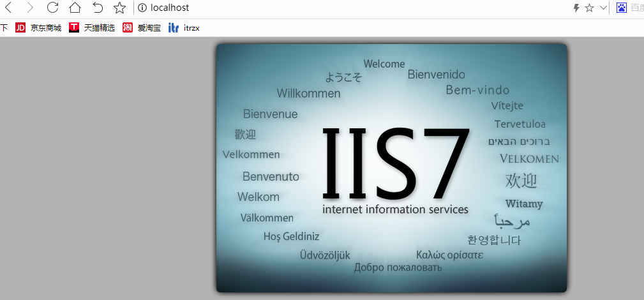The height and width of the screenshot is (300, 644).
Task: Click the "Welkom" text
Action: (x=258, y=197)
